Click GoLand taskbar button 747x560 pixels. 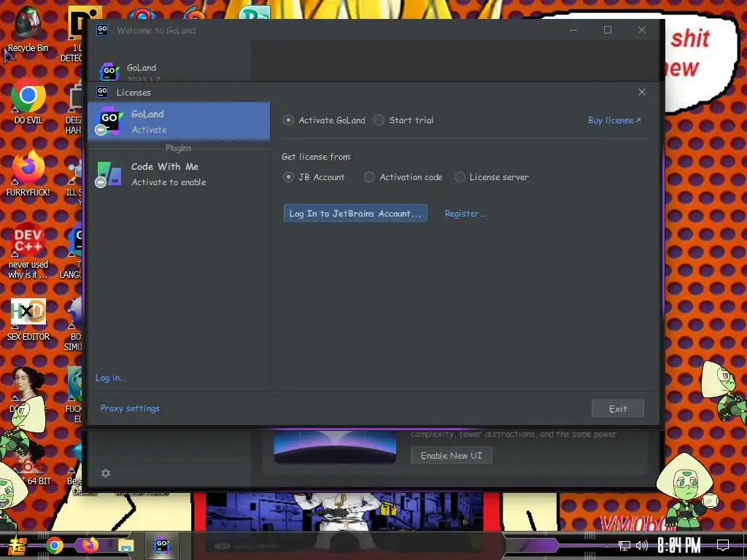pyautogui.click(x=162, y=545)
